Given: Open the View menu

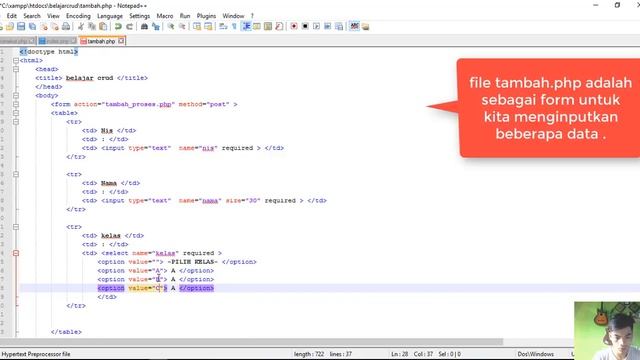Looking at the screenshot, I should 53,16.
